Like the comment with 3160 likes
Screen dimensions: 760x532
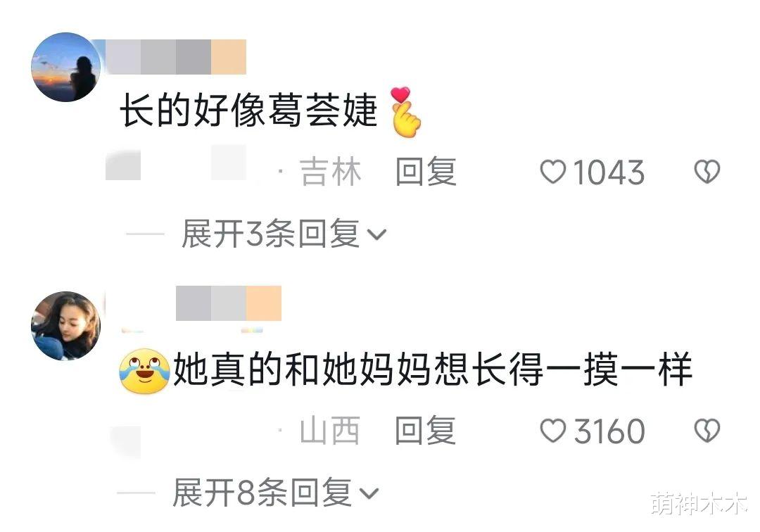coord(553,431)
